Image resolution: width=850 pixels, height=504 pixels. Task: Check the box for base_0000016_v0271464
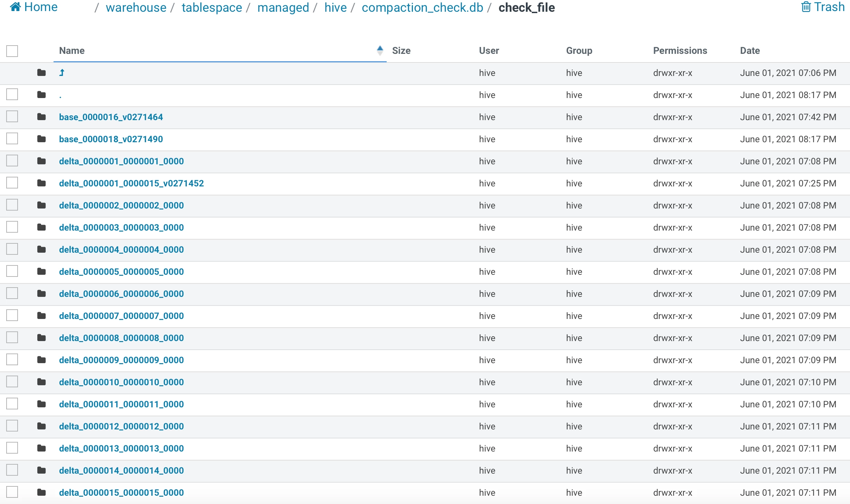pyautogui.click(x=12, y=116)
